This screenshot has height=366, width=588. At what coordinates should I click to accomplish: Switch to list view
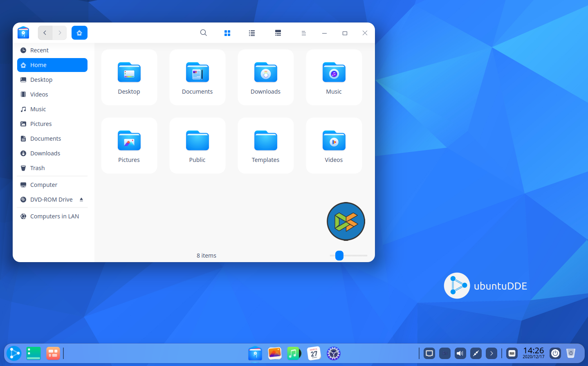(x=252, y=33)
